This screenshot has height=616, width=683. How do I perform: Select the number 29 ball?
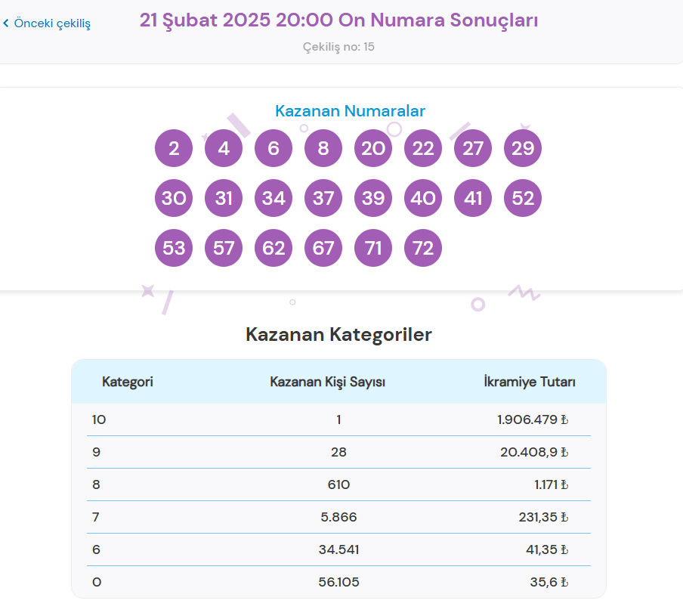522,148
